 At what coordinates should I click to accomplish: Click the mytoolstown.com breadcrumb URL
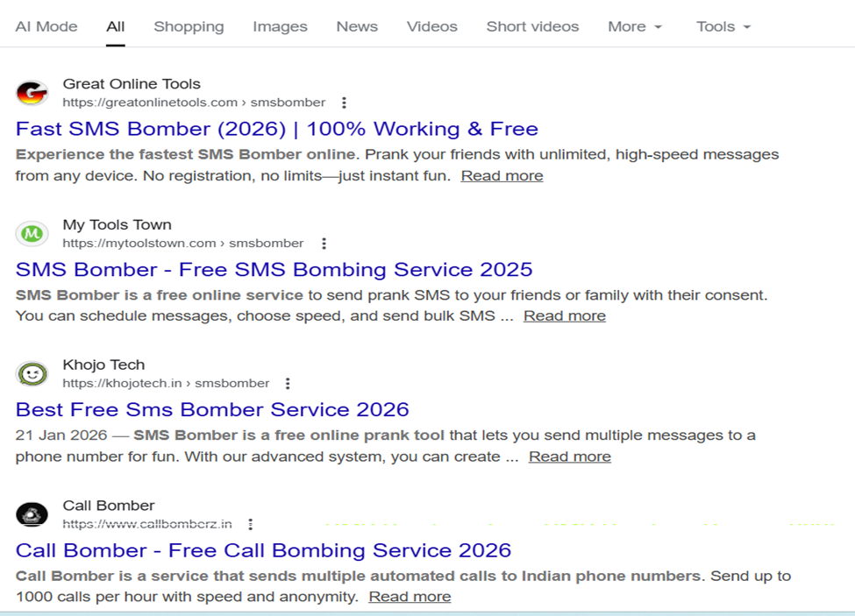click(x=182, y=243)
